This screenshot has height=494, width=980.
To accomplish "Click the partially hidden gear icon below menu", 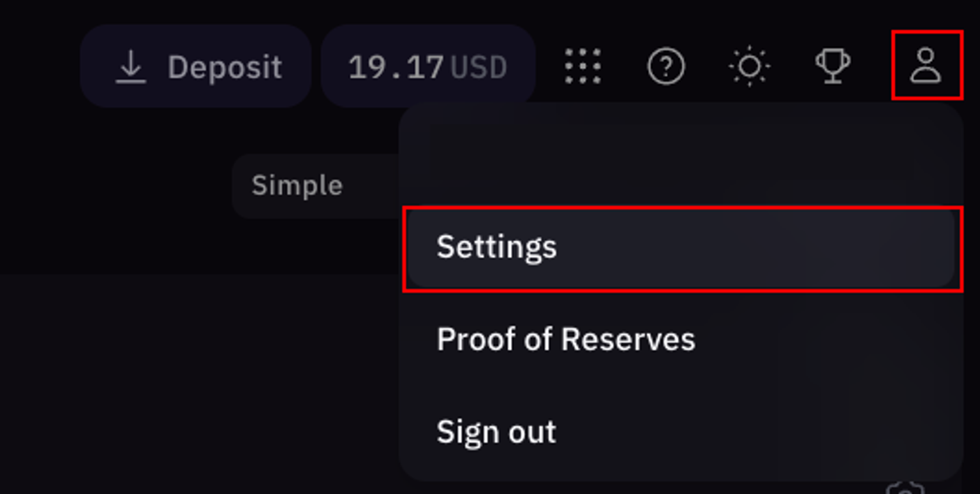I will [x=905, y=488].
